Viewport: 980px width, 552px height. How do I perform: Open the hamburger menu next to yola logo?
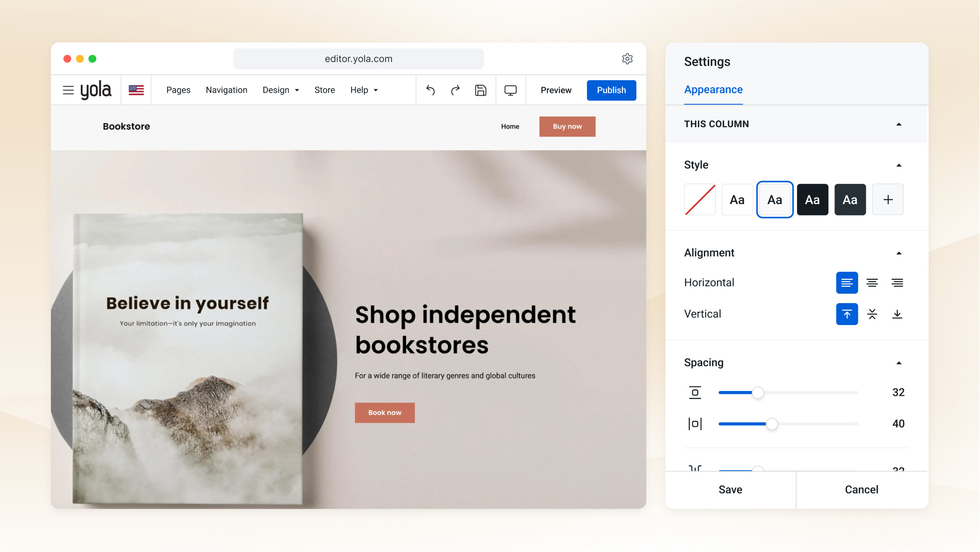tap(68, 90)
